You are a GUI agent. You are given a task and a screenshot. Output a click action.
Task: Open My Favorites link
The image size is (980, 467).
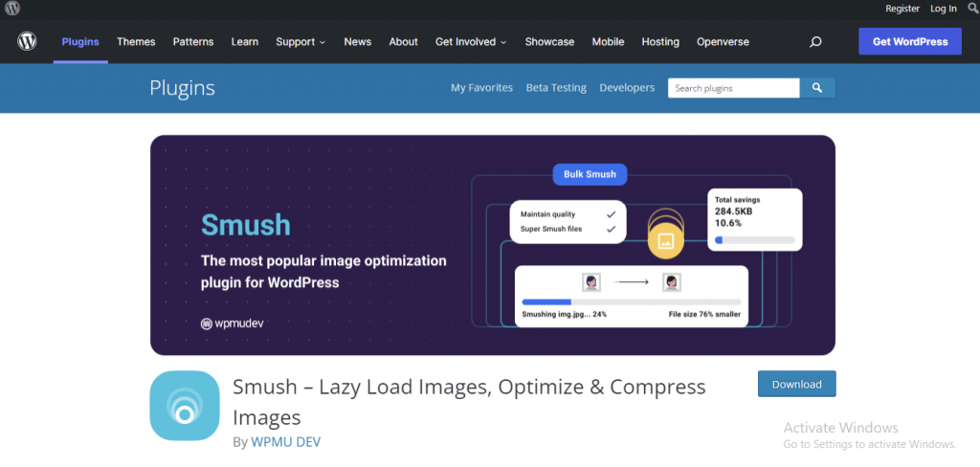[x=482, y=88]
